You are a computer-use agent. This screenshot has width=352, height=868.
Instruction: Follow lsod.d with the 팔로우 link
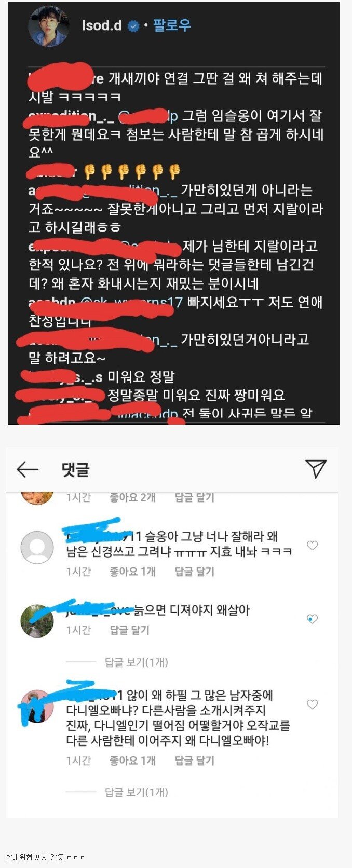172,25
